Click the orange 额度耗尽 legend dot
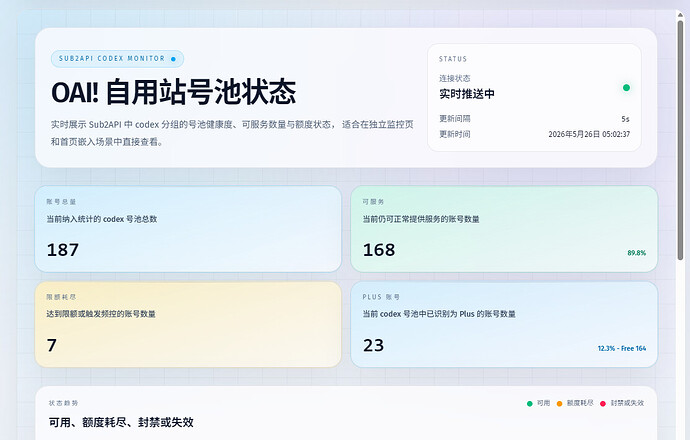690x440 pixels. (x=559, y=403)
